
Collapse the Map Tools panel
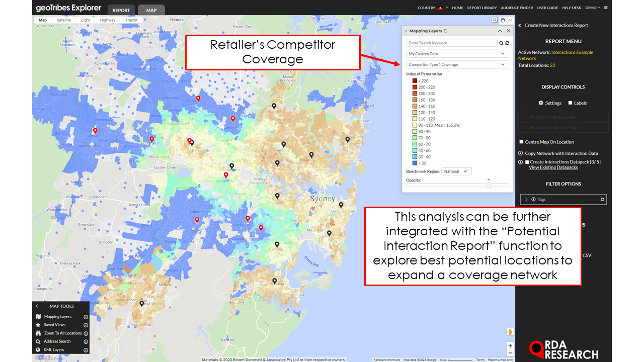point(37,306)
